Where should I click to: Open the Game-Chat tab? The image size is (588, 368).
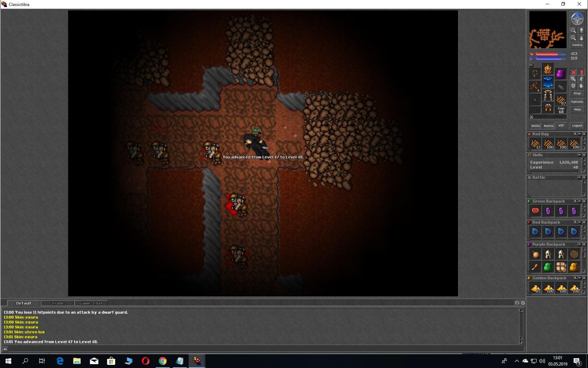pyautogui.click(x=91, y=303)
